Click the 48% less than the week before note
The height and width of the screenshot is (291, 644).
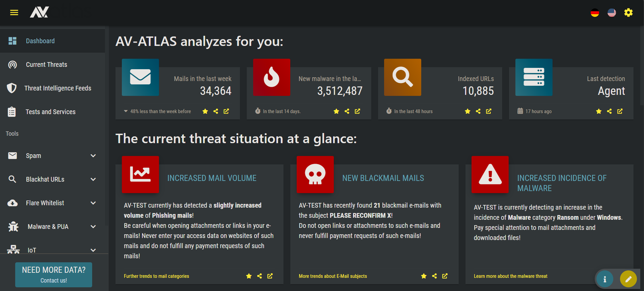(x=161, y=111)
